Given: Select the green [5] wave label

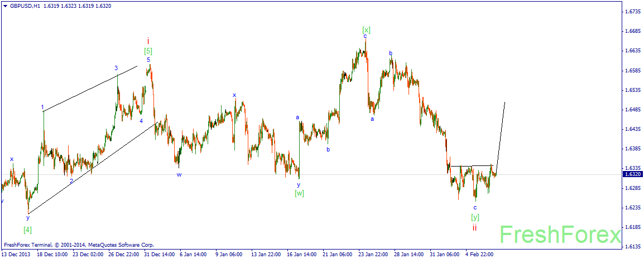Looking at the screenshot, I should [x=148, y=51].
